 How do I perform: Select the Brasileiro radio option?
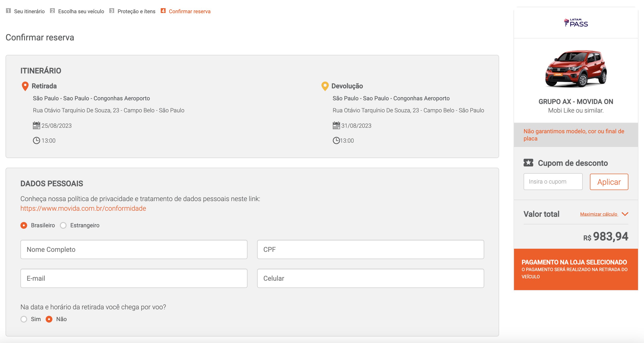(24, 225)
